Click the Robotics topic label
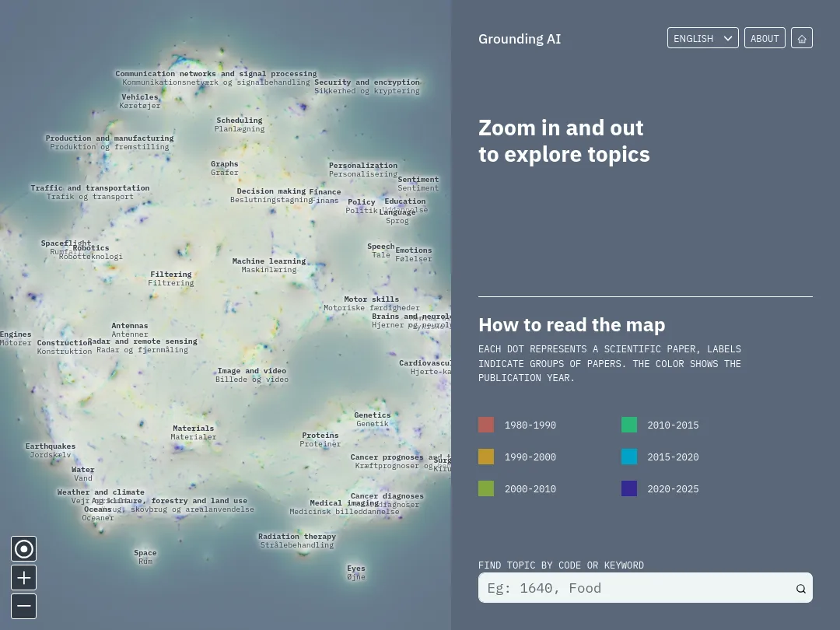This screenshot has height=630, width=840. coord(91,249)
